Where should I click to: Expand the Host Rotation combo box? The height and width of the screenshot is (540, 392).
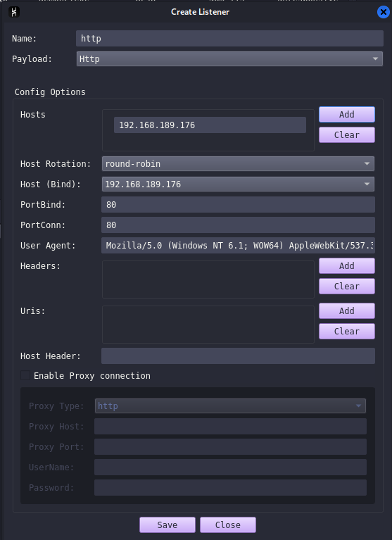[238, 164]
